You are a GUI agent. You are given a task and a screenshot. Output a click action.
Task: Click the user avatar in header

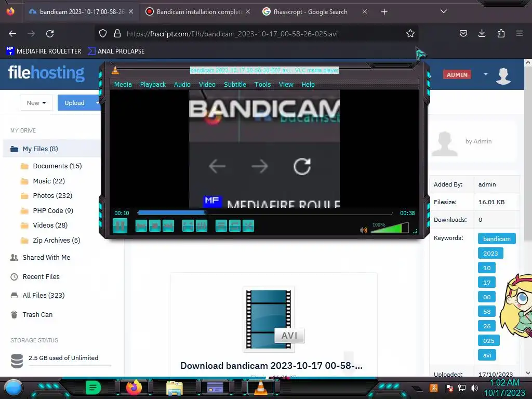[x=503, y=76]
